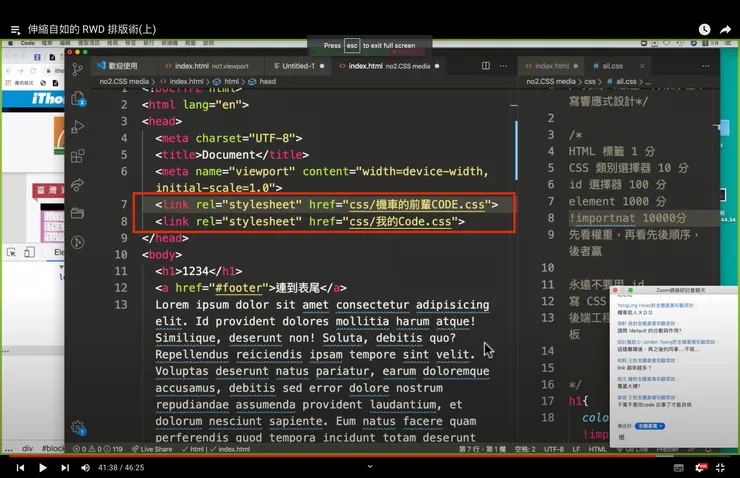Viewport: 740px width, 478px height.
Task: Open the Explorer files icon with badge
Action: pyautogui.click(x=78, y=99)
